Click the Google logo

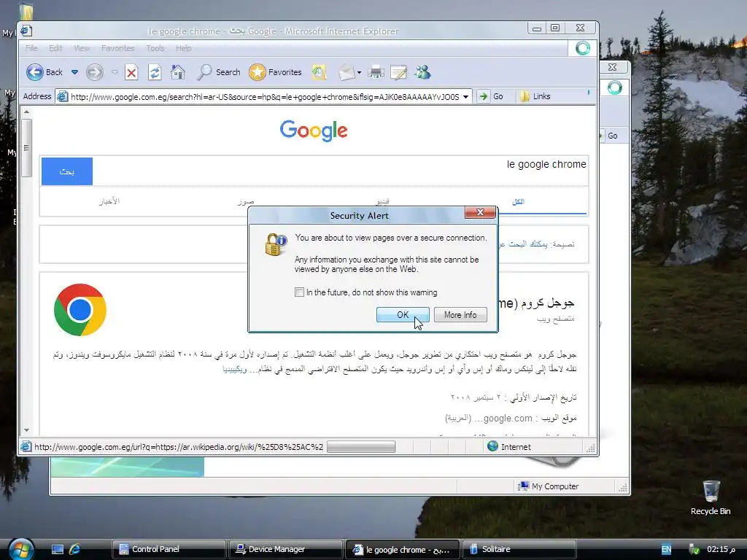coord(314,131)
